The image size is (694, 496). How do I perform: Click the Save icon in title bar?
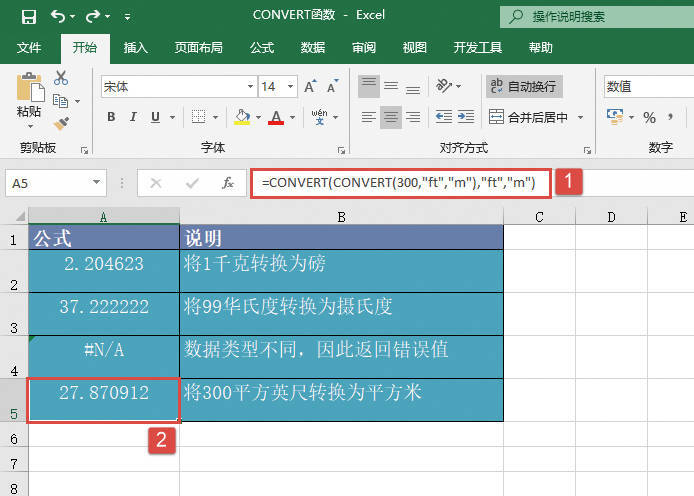(28, 16)
